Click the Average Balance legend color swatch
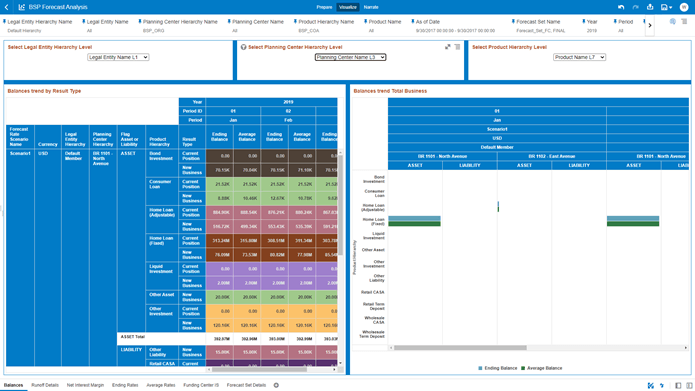The height and width of the screenshot is (391, 695). [x=523, y=368]
